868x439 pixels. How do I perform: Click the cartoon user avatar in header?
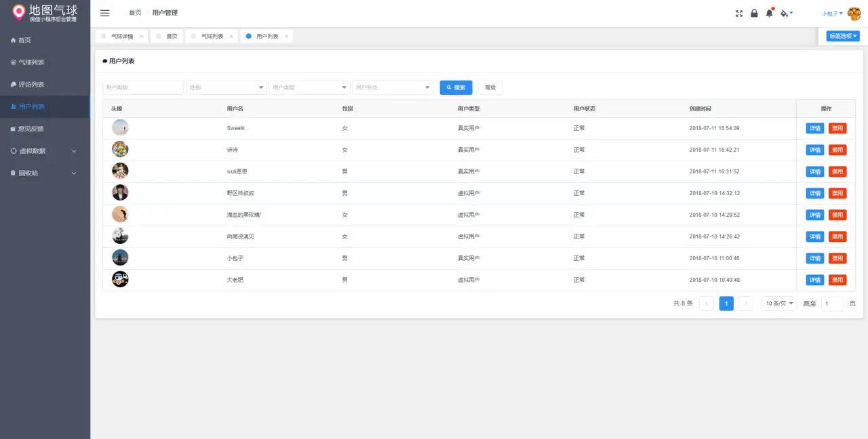click(854, 14)
